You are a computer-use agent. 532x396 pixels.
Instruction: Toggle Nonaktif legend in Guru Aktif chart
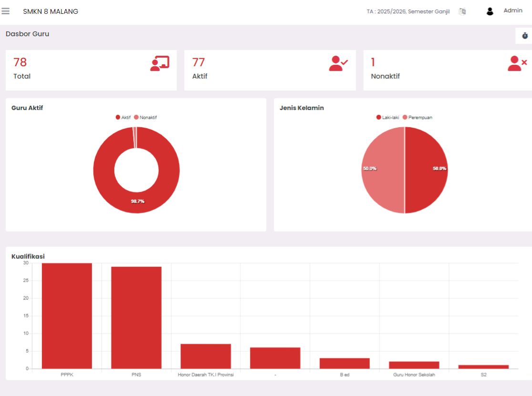145,117
